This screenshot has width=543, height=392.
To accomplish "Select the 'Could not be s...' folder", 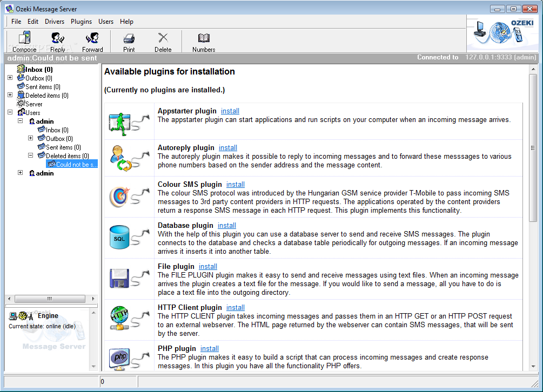I will [72, 164].
